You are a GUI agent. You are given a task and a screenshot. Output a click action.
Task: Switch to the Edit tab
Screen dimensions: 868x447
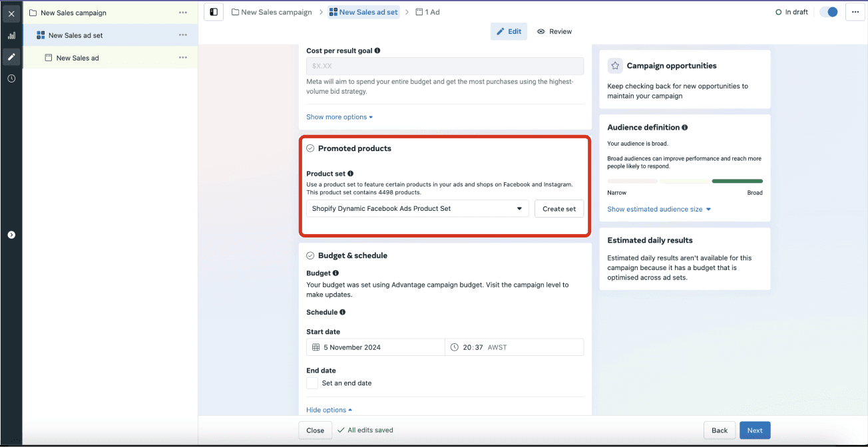(509, 31)
